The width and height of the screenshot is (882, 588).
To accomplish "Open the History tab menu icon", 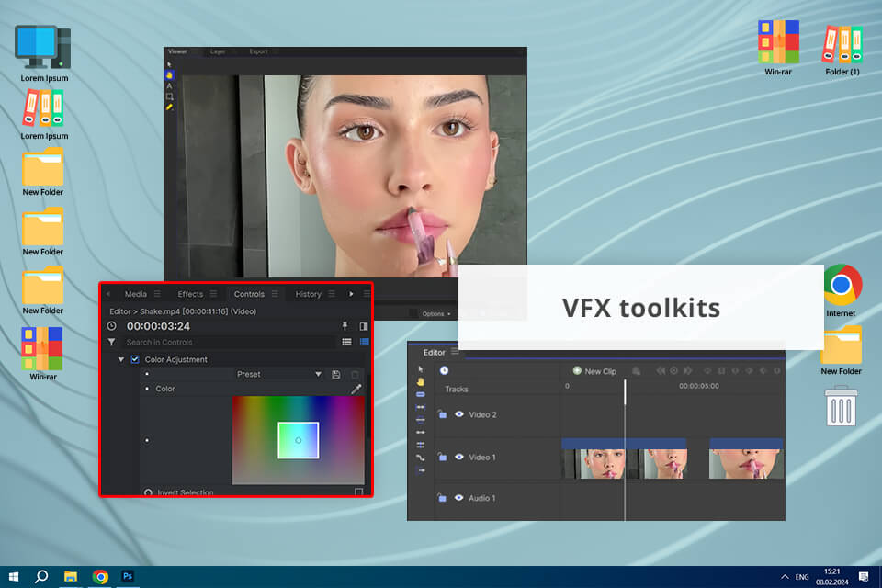I will 332,294.
